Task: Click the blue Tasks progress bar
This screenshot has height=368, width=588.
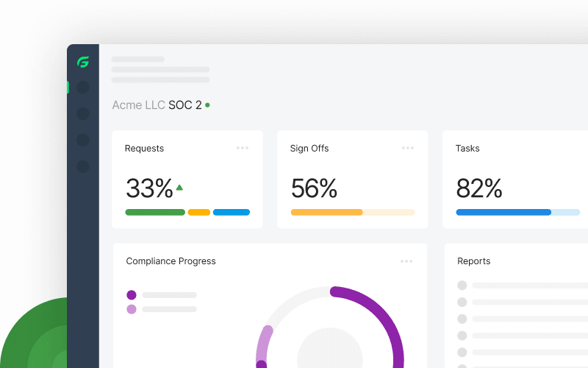Action: click(503, 212)
